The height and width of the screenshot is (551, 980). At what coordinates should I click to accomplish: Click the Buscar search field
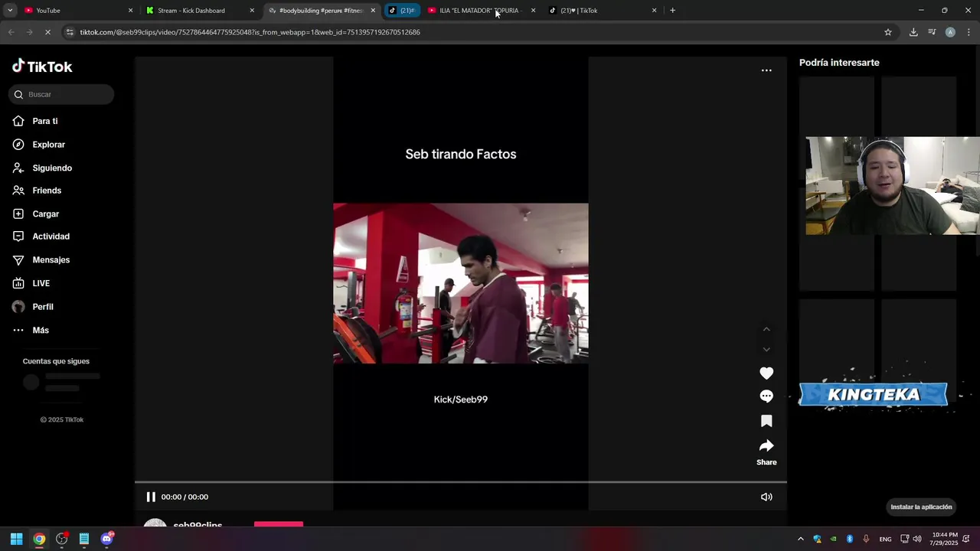61,94
